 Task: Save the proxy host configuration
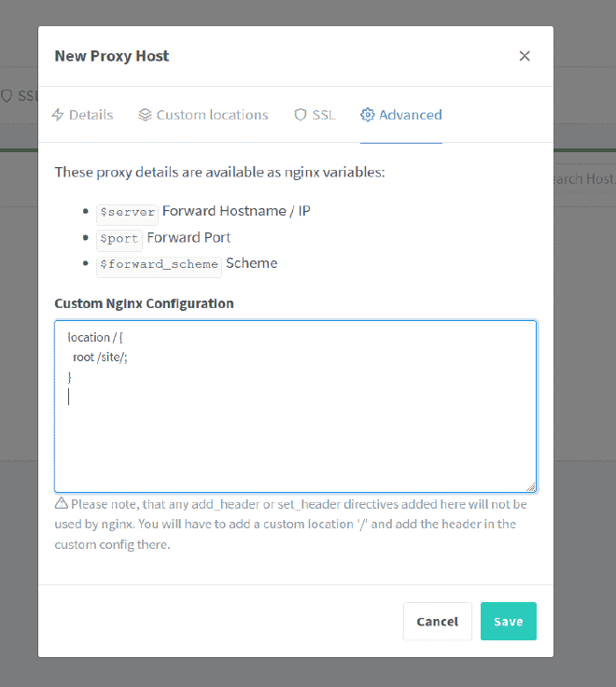[509, 622]
